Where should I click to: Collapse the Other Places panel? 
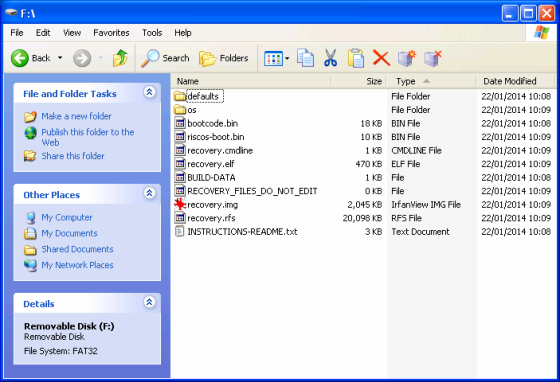click(x=149, y=193)
